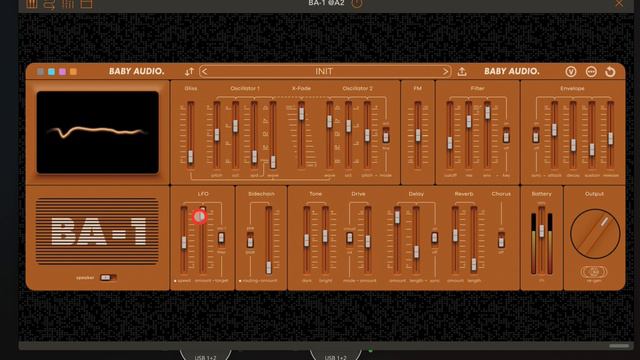
Task: Click the Sidechain amount slider handle
Action: point(269,267)
